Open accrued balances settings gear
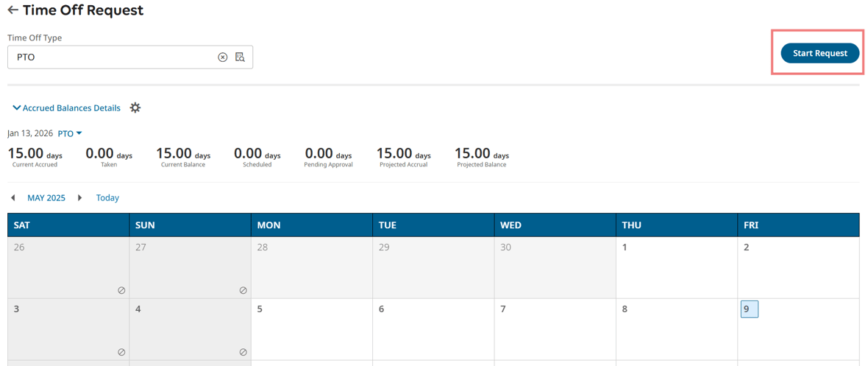The height and width of the screenshot is (366, 868). pyautogui.click(x=135, y=108)
